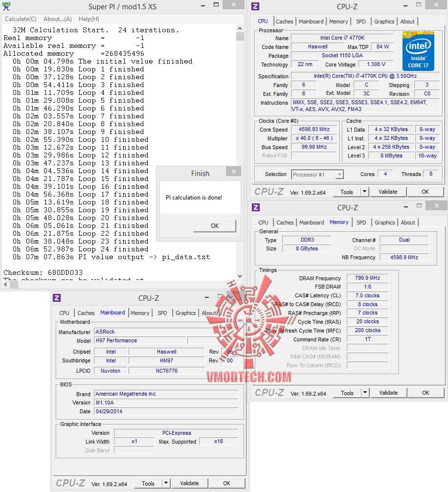Open SPD tab in Memory CPU-Z window
448x492 pixels.
tap(361, 223)
